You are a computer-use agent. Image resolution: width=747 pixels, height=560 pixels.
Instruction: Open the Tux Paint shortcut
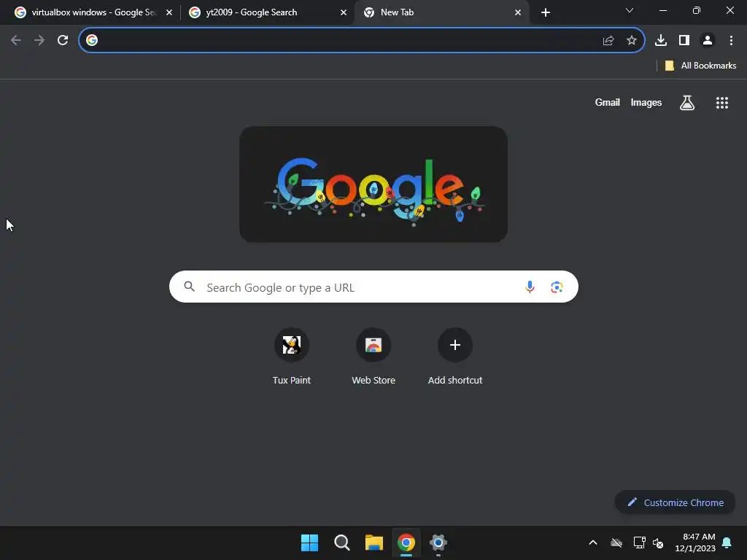tap(292, 357)
